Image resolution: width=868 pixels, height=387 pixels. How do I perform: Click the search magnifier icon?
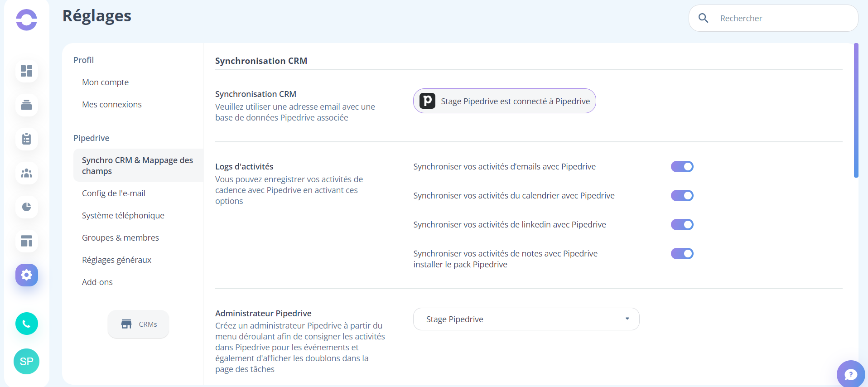704,18
